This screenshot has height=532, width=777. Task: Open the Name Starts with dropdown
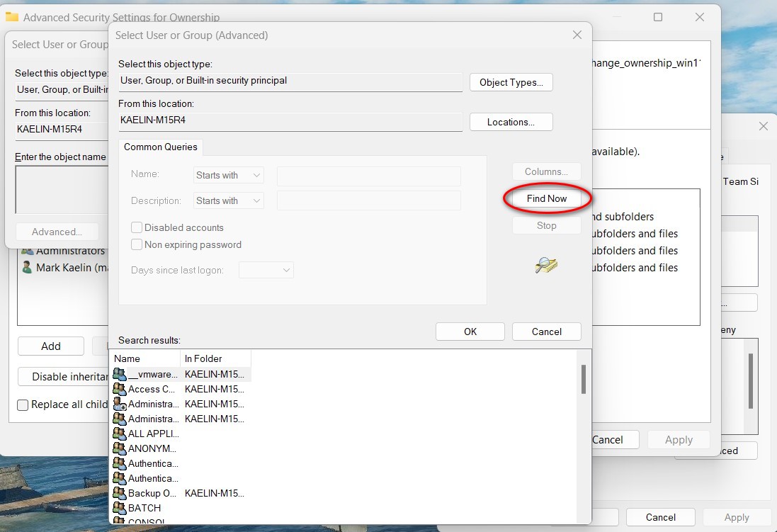[228, 174]
